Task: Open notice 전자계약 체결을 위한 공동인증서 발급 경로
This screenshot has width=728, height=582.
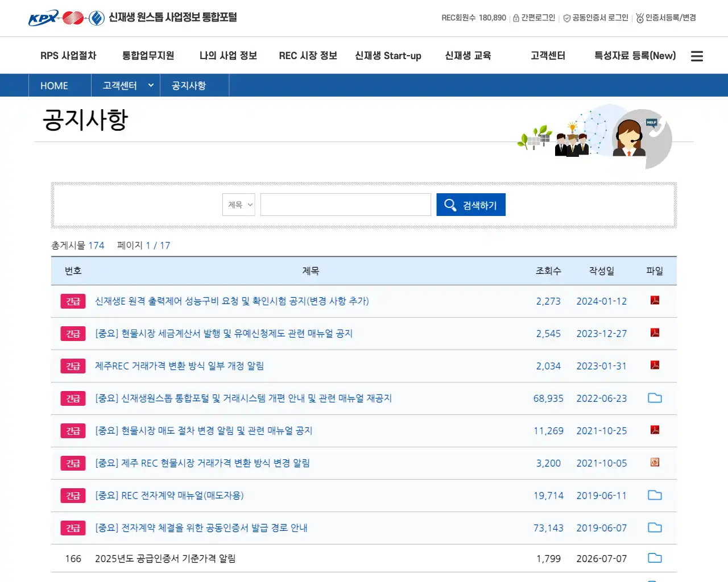Action: [201, 528]
